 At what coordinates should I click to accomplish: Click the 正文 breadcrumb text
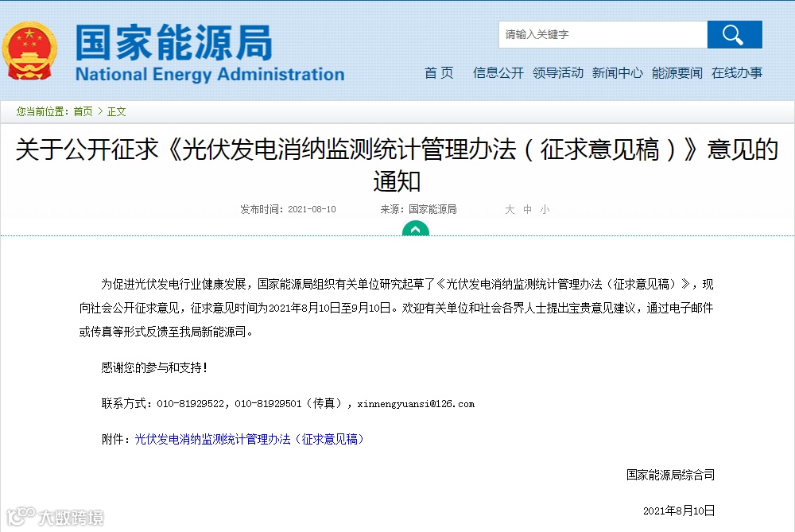tap(117, 111)
